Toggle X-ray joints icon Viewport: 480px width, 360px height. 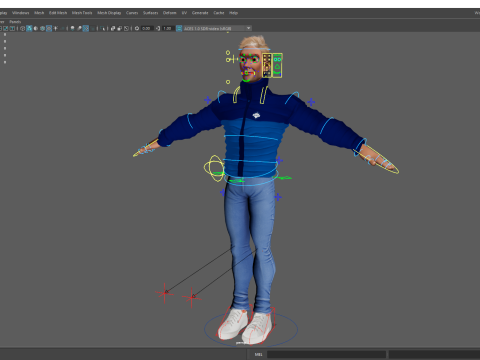tap(126, 28)
